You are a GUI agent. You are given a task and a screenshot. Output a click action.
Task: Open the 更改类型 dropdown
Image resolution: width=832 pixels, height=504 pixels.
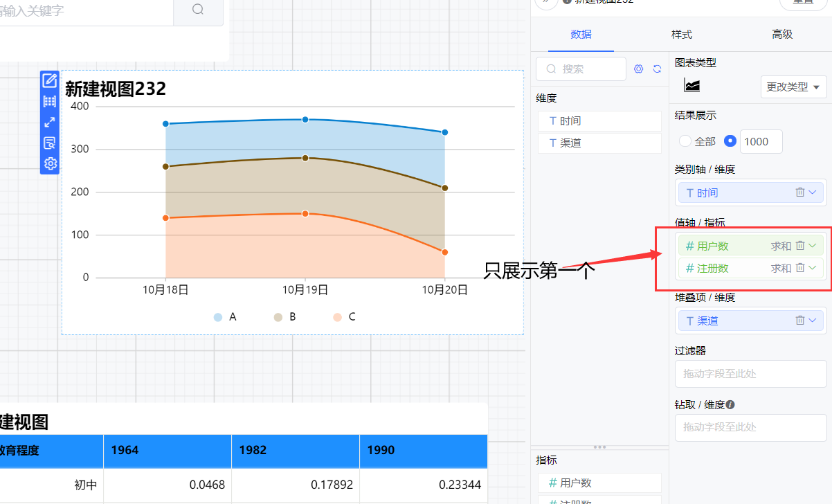(793, 87)
